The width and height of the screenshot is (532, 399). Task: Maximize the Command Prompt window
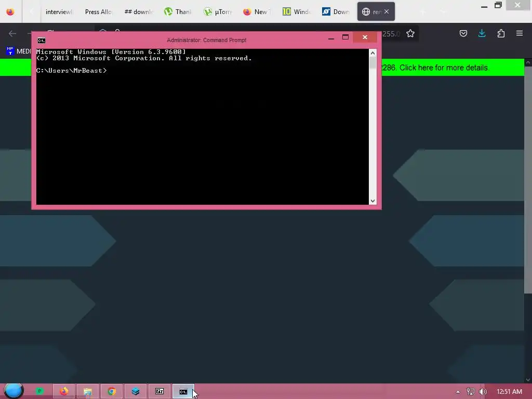(345, 37)
